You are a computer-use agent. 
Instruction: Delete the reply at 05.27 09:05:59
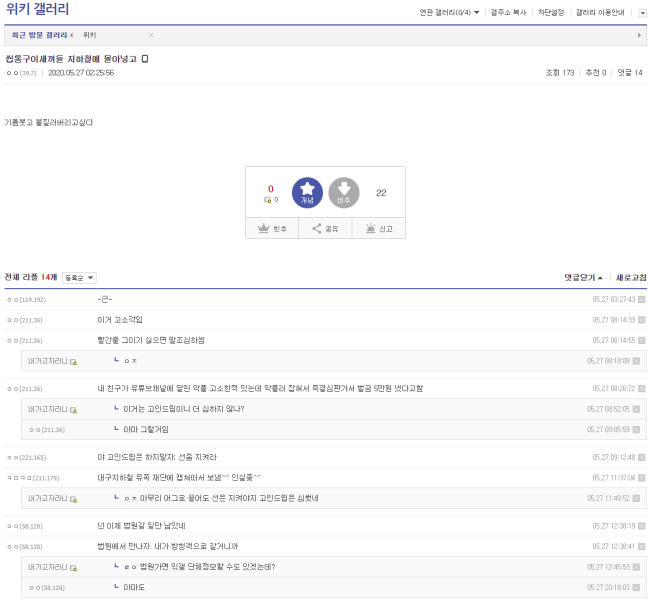pyautogui.click(x=636, y=430)
